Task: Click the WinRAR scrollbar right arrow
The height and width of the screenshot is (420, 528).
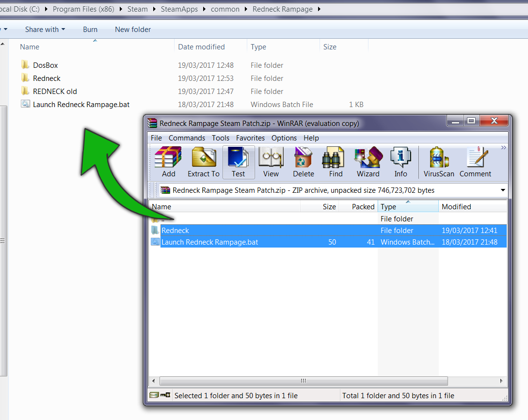Action: coord(501,381)
